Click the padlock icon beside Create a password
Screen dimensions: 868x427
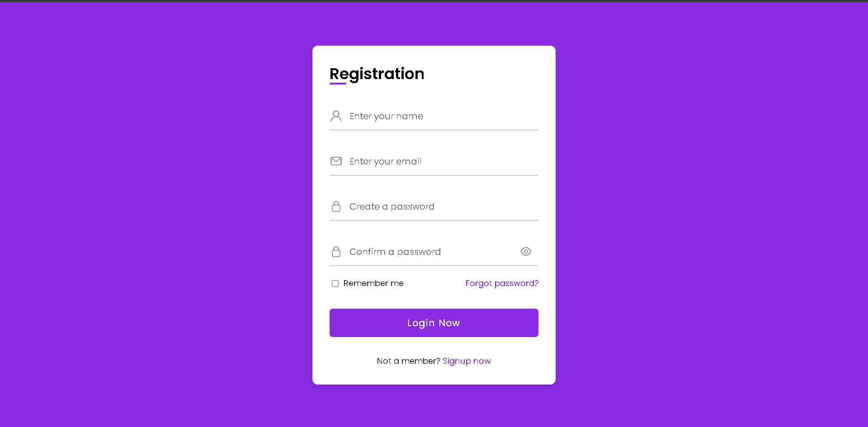(x=336, y=206)
